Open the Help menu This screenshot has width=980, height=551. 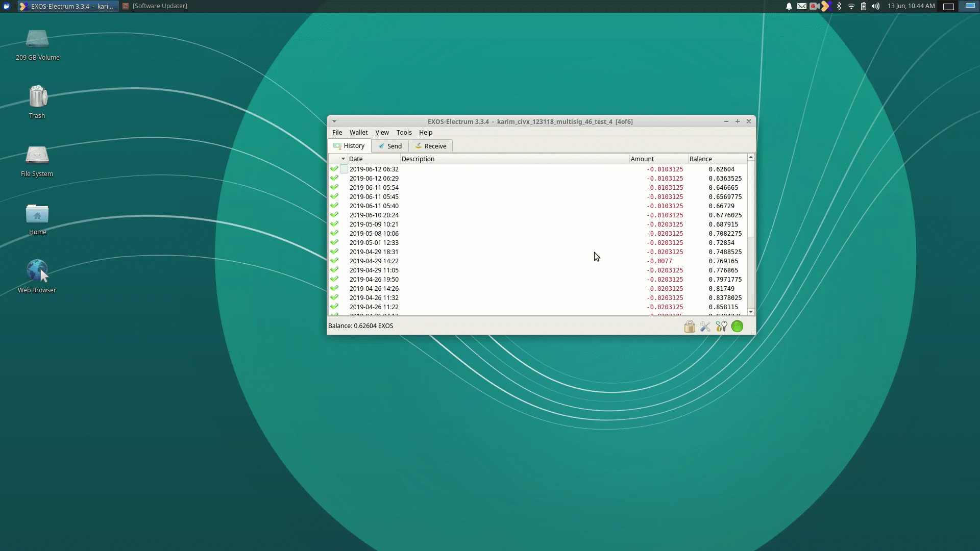point(425,133)
